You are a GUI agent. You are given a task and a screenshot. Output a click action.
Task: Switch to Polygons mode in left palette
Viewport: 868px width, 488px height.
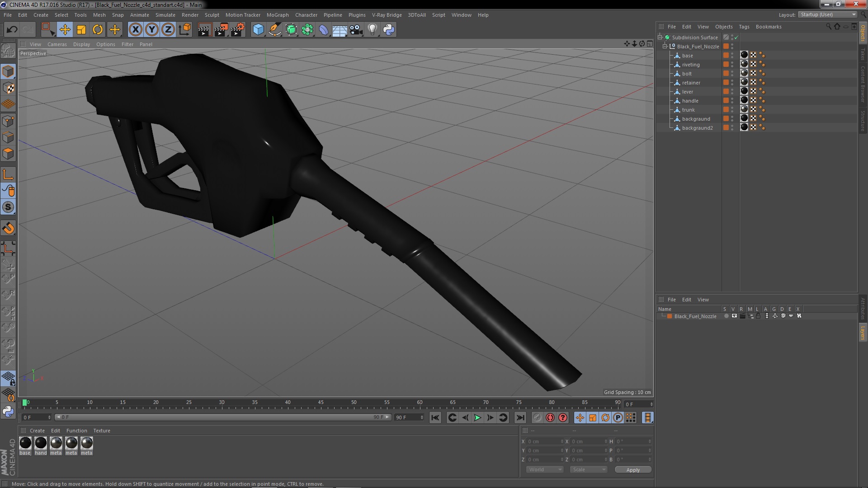pos(8,154)
